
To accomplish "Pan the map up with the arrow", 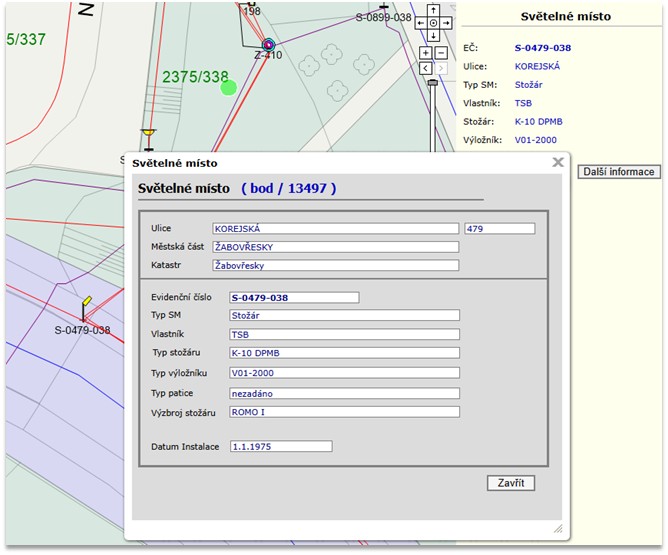I will tap(433, 10).
